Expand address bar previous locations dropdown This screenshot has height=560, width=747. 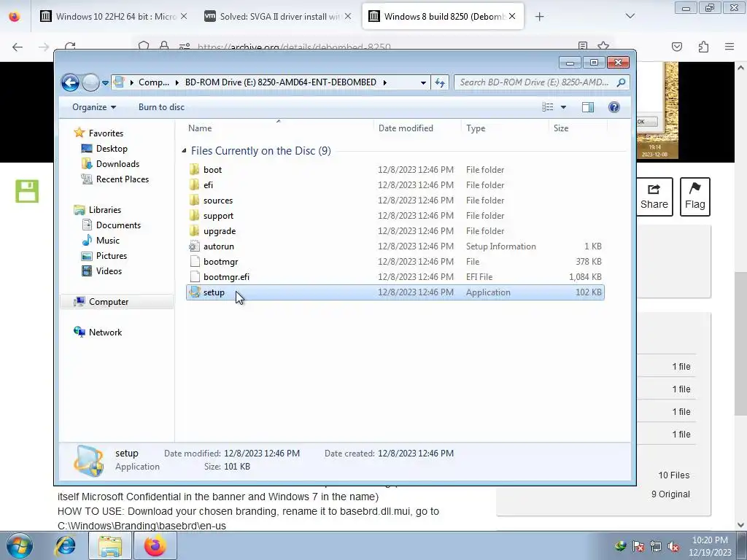click(x=423, y=82)
